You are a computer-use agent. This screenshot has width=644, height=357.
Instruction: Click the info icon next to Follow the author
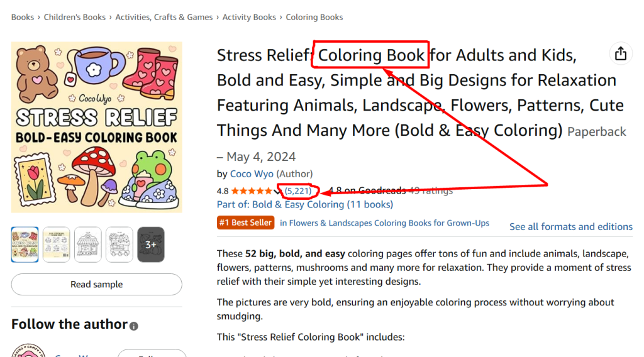tap(134, 326)
